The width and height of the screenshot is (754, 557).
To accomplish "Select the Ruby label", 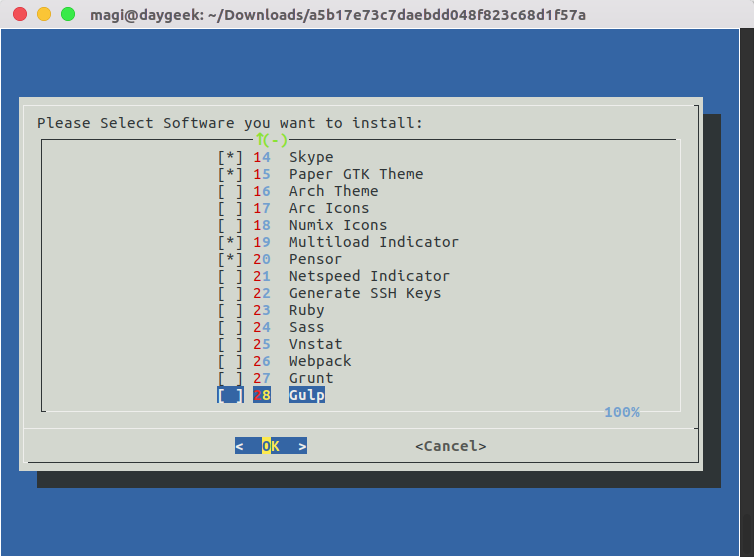I will [x=306, y=310].
